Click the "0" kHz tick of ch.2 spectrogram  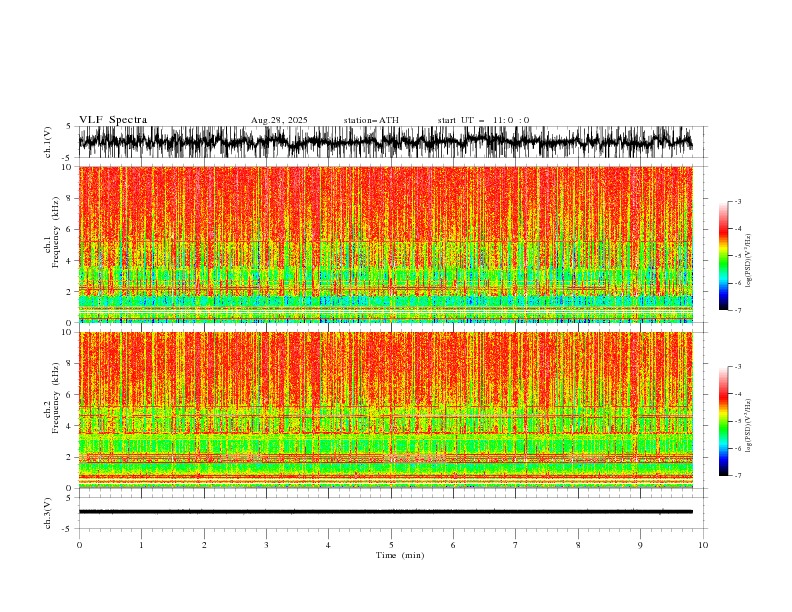point(70,488)
